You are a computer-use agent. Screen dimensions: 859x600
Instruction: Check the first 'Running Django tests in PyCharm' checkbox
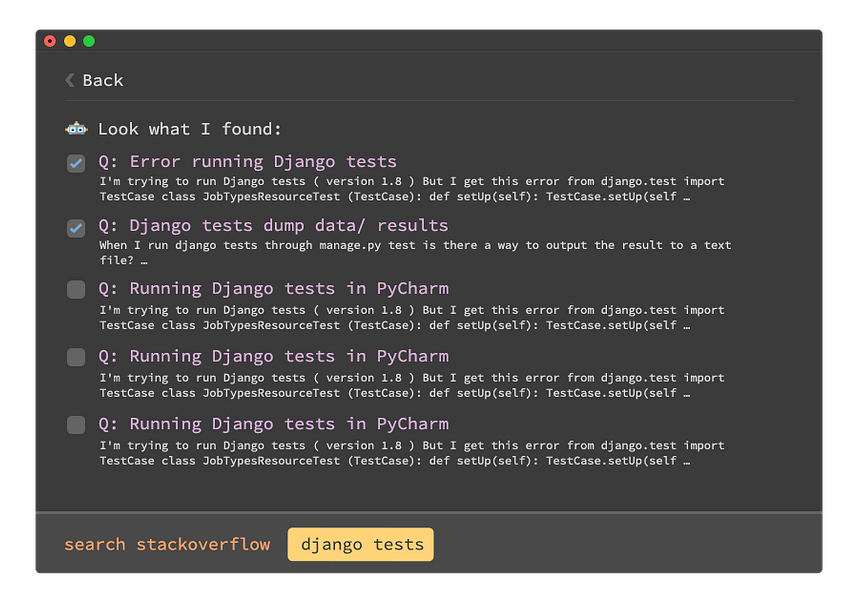click(76, 289)
